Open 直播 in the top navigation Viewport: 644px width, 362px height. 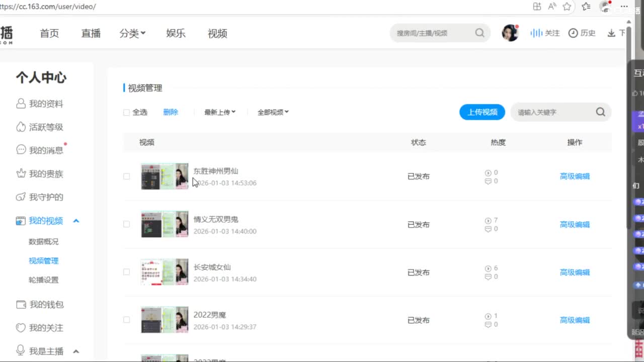coord(91,33)
